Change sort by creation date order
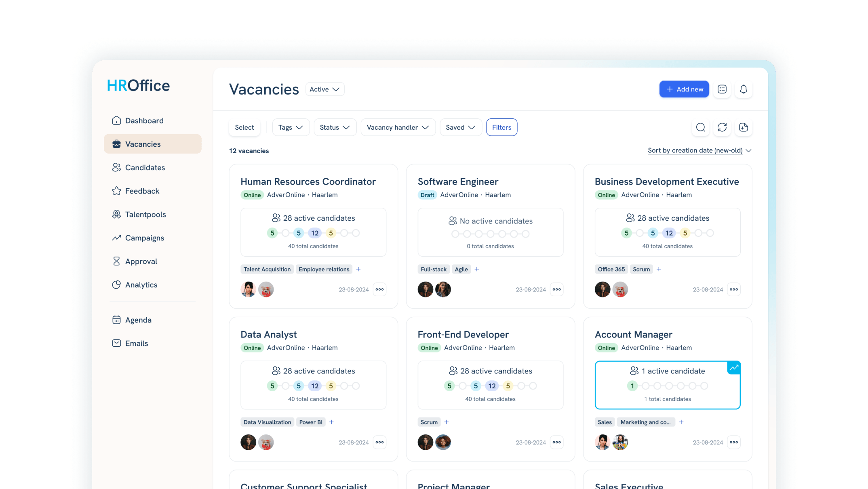This screenshot has width=868, height=489. (699, 150)
